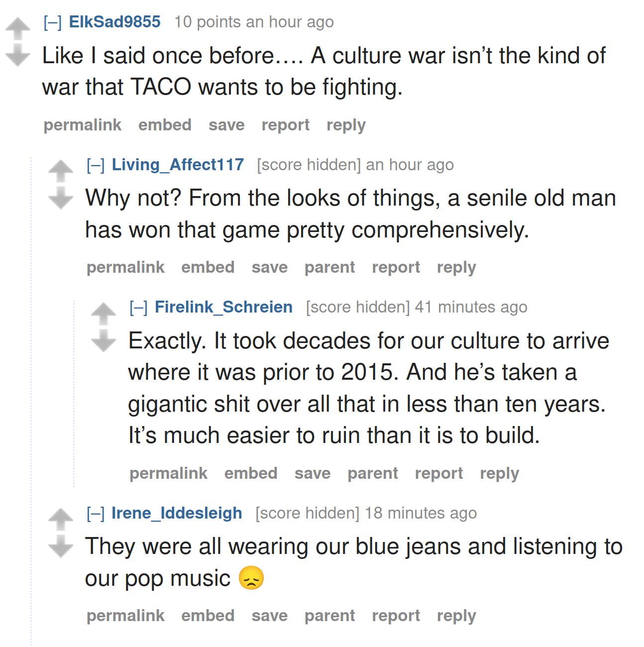Collapse Irene_Iddesleigh's comment with [–]
Image resolution: width=644 pixels, height=647 pixels.
tap(96, 513)
